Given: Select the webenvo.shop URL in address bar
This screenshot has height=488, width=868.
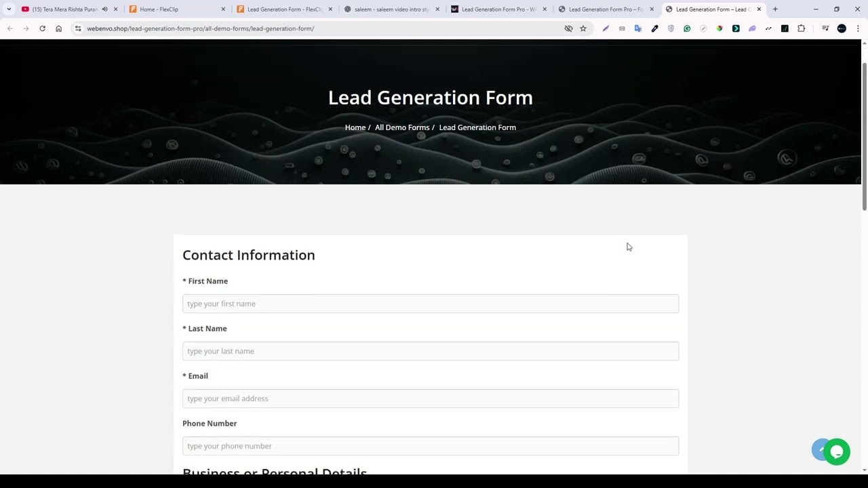Looking at the screenshot, I should 200,28.
